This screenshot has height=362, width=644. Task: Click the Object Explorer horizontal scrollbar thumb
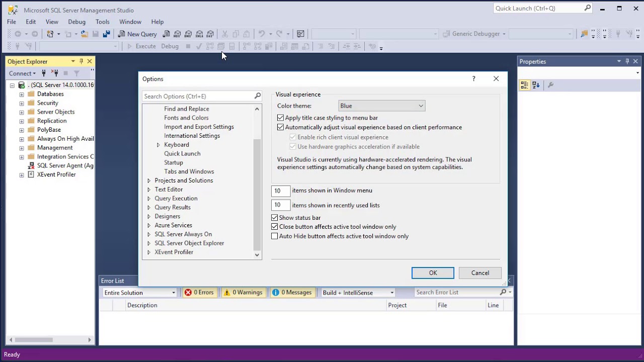point(33,340)
